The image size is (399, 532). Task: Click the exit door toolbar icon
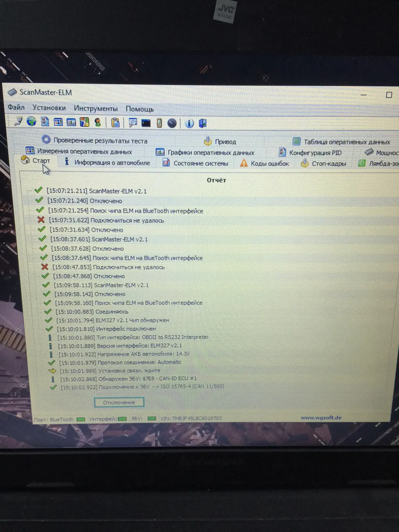203,124
